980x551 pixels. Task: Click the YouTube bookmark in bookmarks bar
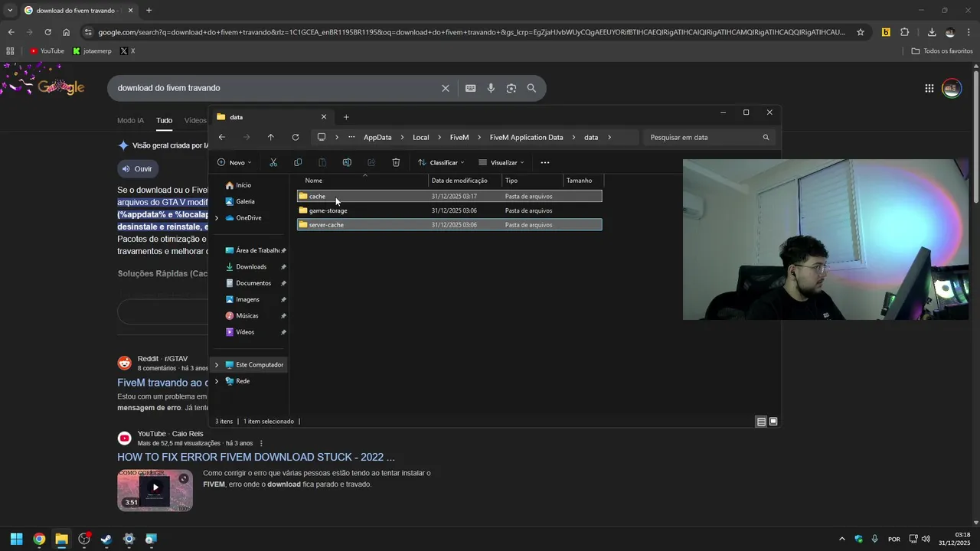click(47, 51)
